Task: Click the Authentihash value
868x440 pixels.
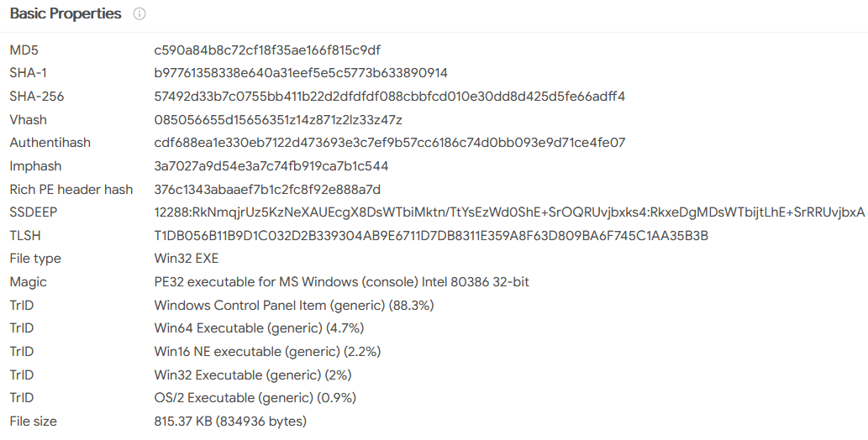Action: click(390, 143)
